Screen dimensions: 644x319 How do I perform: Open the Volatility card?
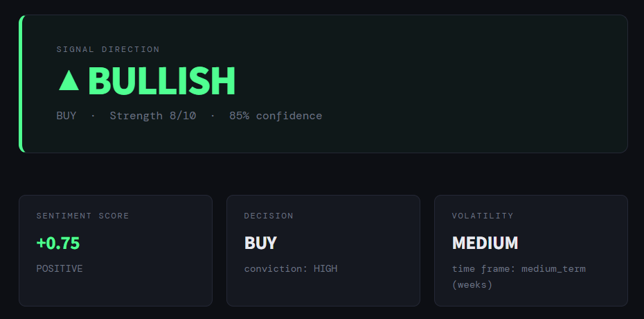click(531, 250)
